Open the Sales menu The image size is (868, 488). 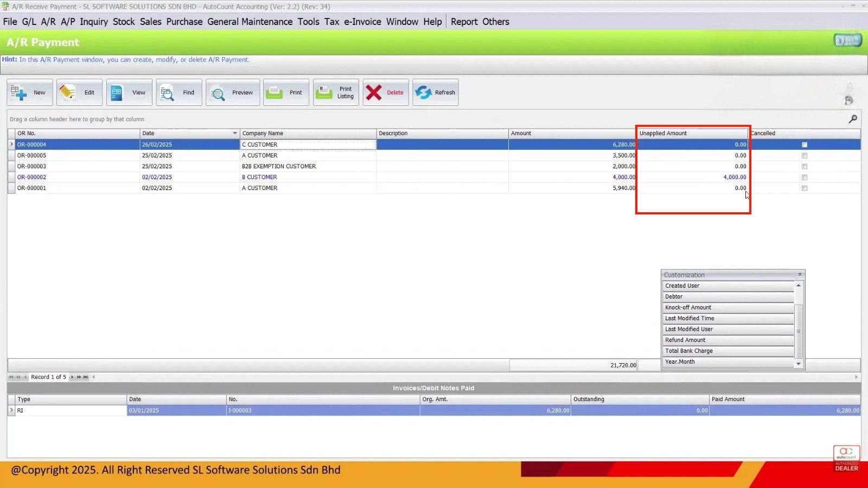[x=151, y=22]
